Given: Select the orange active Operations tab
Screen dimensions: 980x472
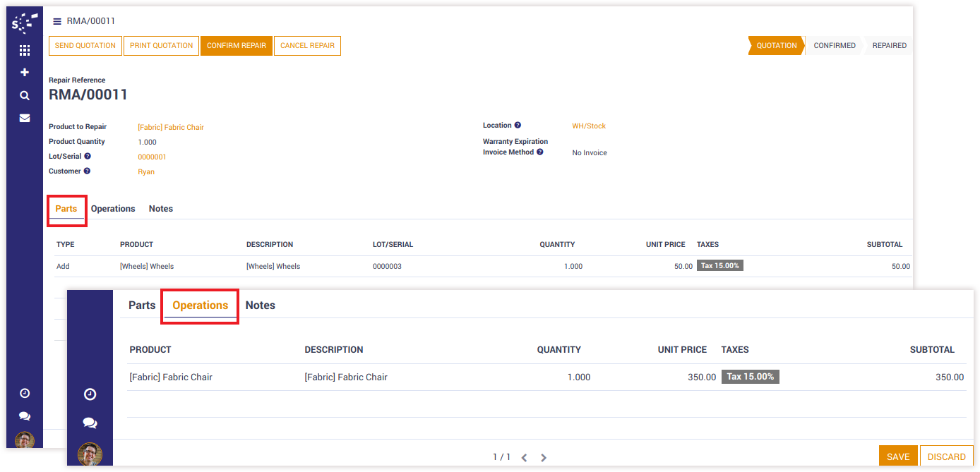Looking at the screenshot, I should (200, 305).
